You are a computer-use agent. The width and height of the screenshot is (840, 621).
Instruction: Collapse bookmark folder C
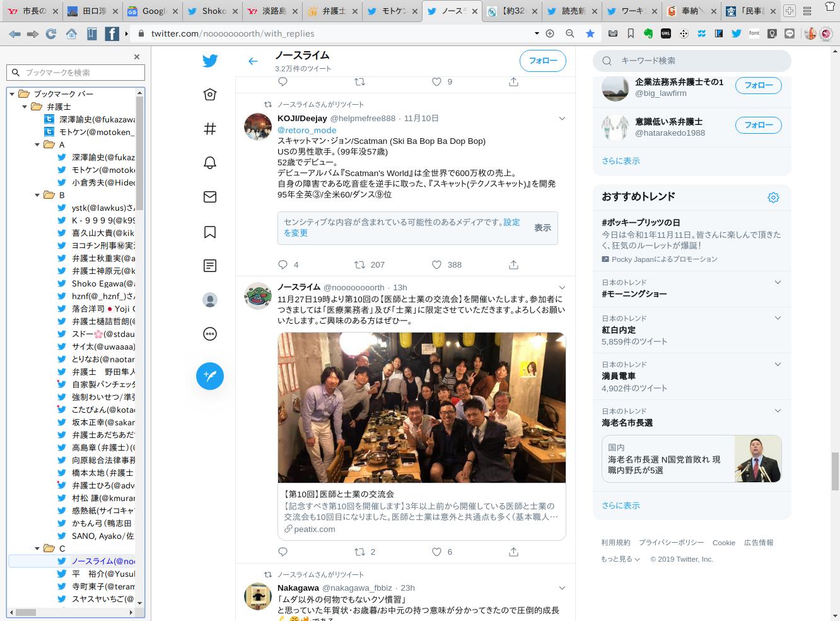pos(38,548)
